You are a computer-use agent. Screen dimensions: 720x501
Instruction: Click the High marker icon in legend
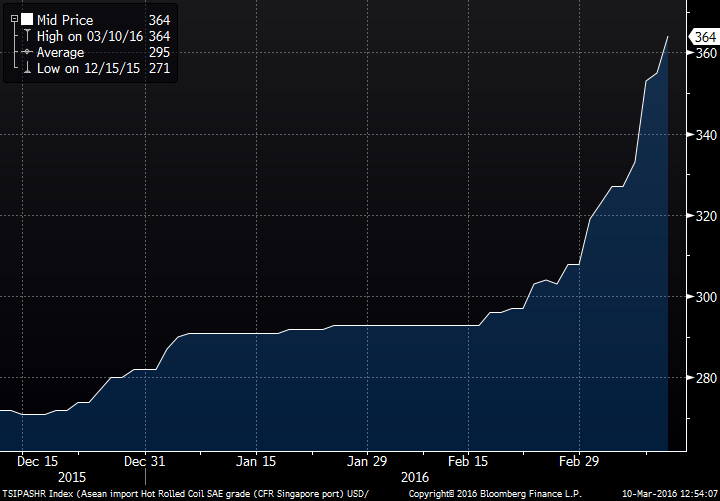(27, 36)
